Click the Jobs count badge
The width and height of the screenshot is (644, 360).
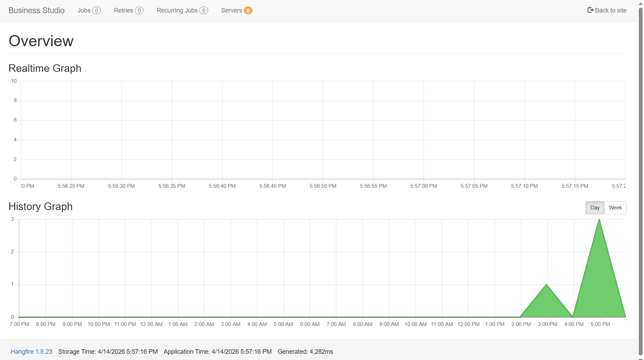point(96,10)
